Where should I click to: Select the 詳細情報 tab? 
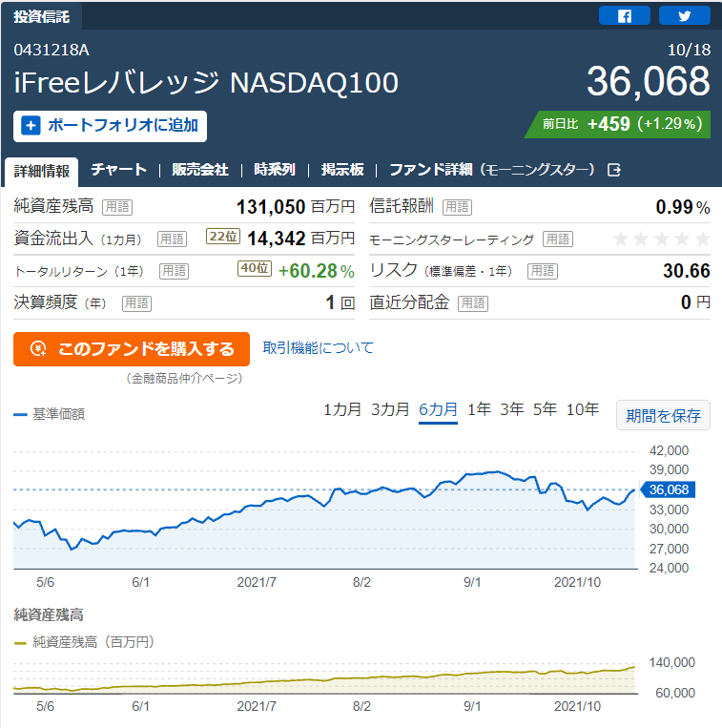click(x=41, y=171)
